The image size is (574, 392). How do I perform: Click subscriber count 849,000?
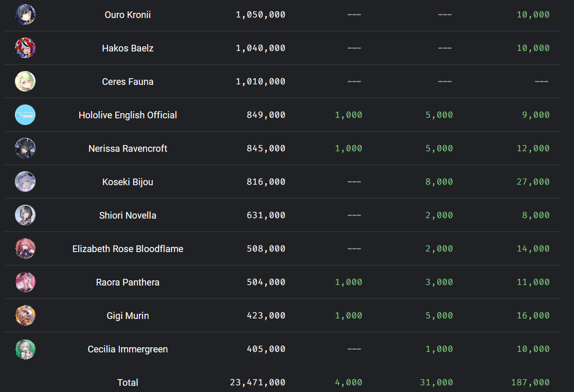266,115
